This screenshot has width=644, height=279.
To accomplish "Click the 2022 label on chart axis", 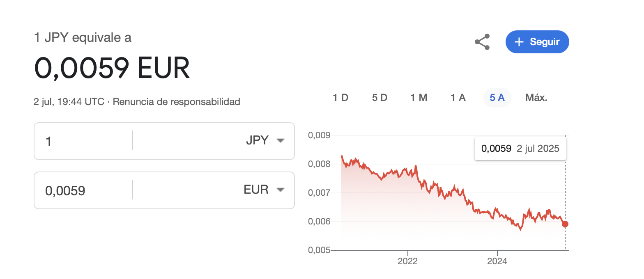I will 407,261.
